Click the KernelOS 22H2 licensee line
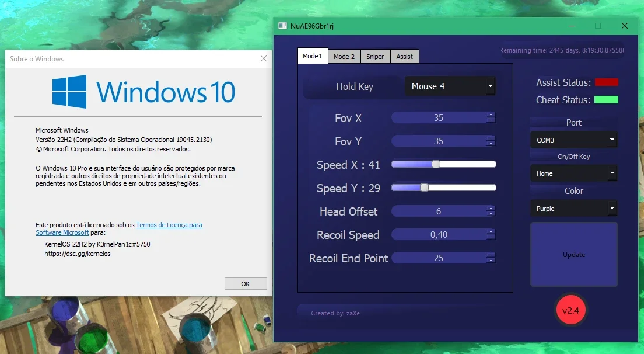 [97, 244]
